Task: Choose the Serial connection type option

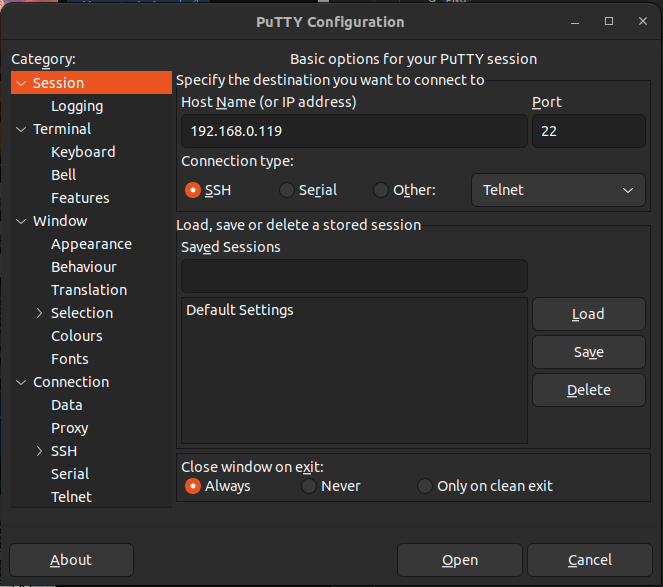Action: 287,190
